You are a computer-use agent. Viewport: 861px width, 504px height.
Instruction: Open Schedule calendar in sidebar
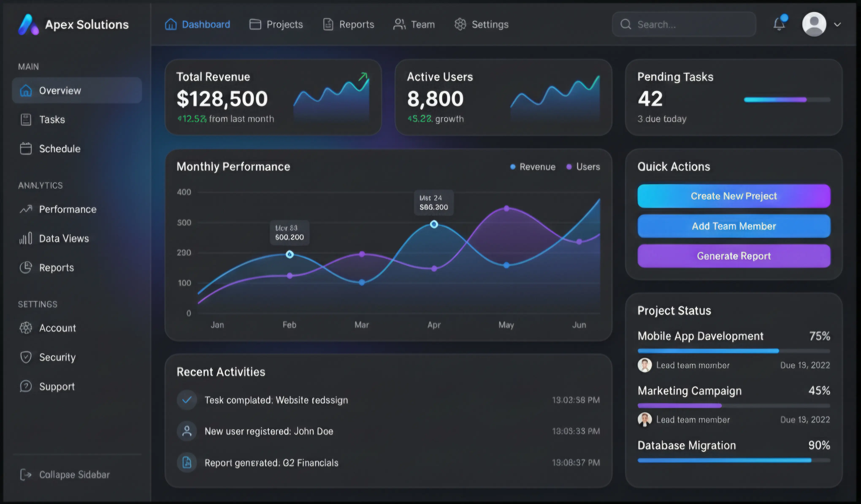tap(60, 149)
